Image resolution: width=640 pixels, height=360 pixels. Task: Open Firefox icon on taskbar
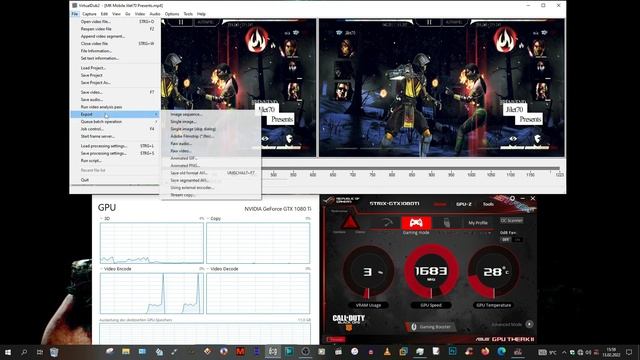[485, 351]
